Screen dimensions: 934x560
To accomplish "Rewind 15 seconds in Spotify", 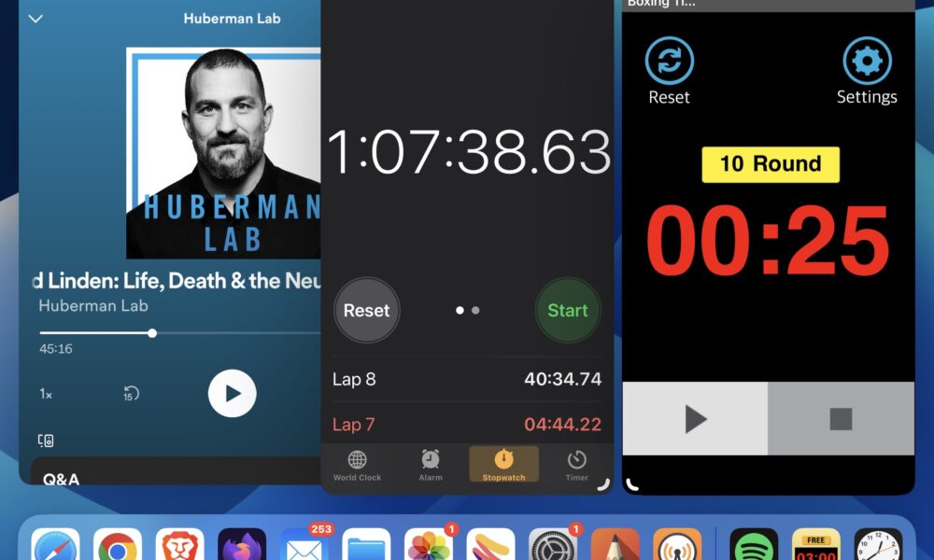I will tap(131, 393).
